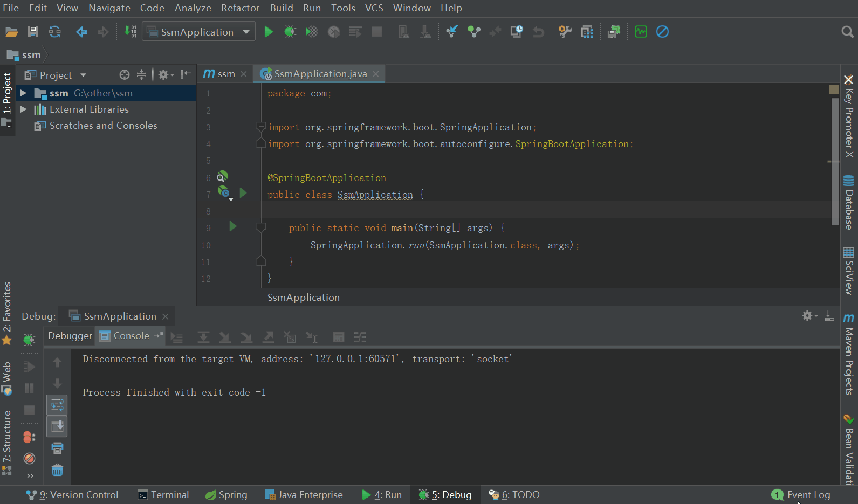Open VCS Show History icon
The width and height of the screenshot is (858, 504).
point(517,32)
